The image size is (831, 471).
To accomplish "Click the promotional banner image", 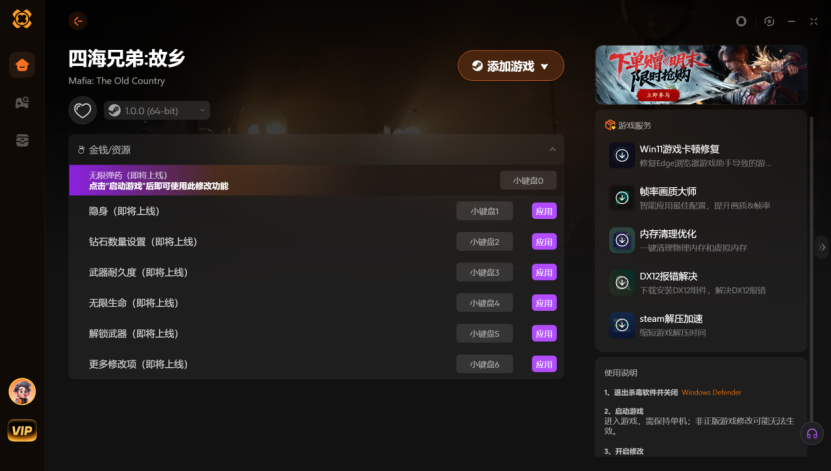I will point(701,75).
